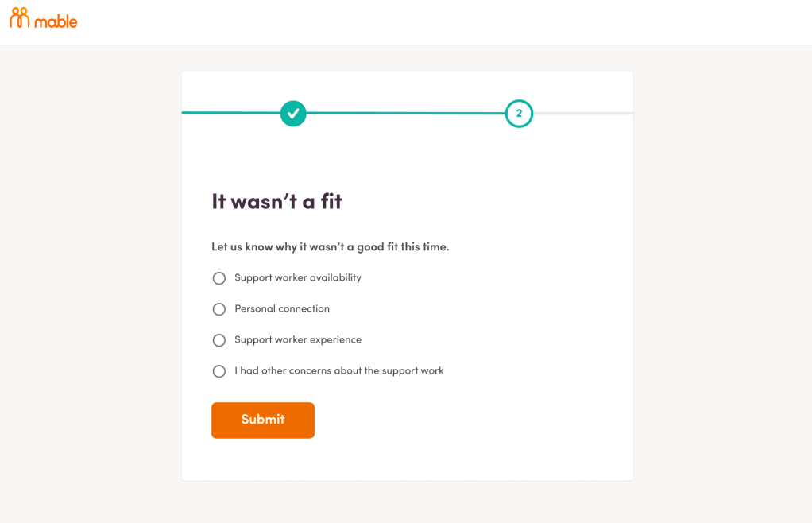Select the Support worker availability radio button
The height and width of the screenshot is (523, 812).
219,278
